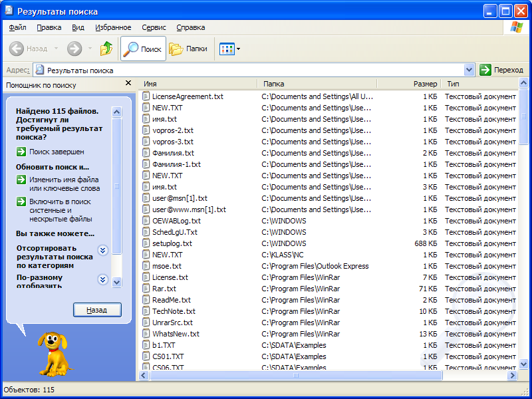This screenshot has width=532, height=399.
Task: Click the file list horizontal scrollbar thumb
Action: [x=296, y=375]
